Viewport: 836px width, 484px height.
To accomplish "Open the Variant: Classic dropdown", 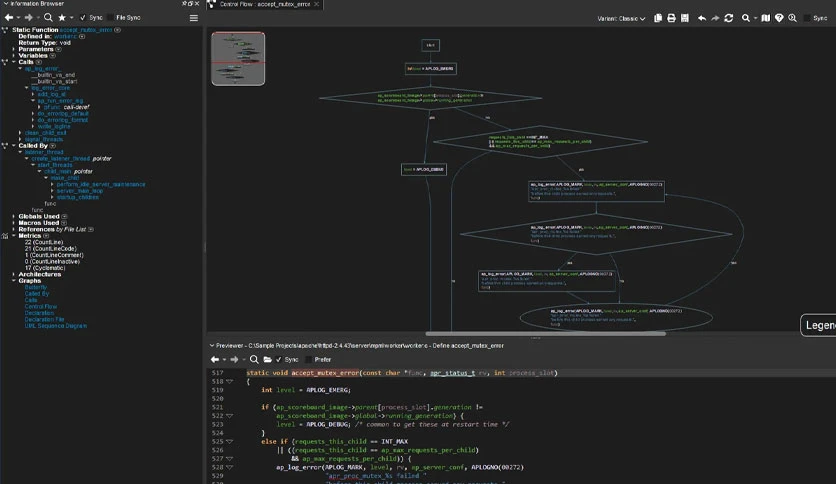I will pyautogui.click(x=621, y=18).
